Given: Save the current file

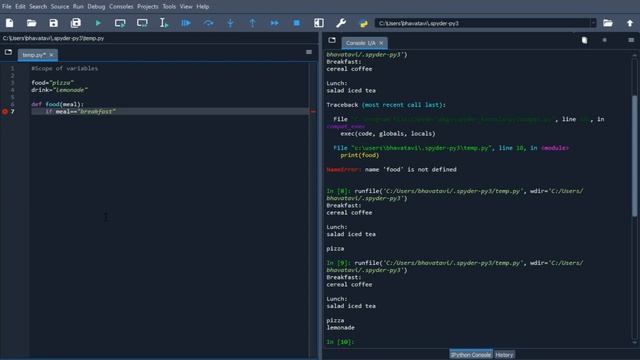Looking at the screenshot, I should [x=53, y=23].
